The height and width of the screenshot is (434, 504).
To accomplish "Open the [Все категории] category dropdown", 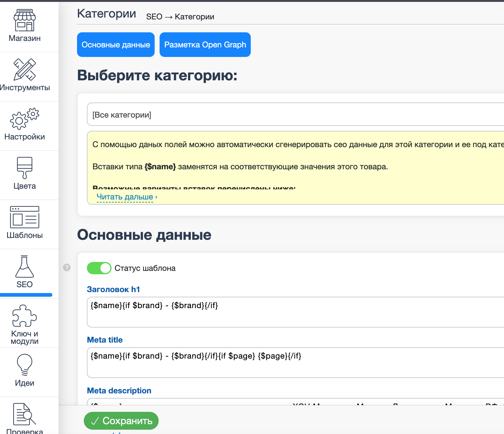I will [x=295, y=115].
